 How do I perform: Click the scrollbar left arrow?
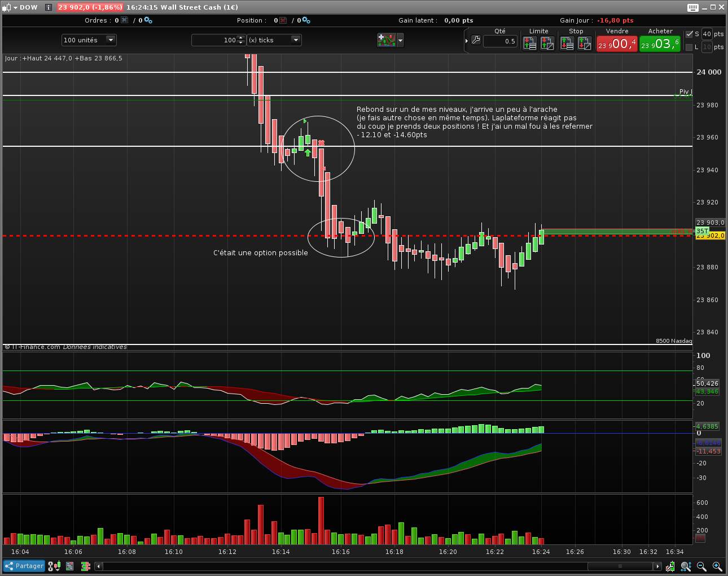99,566
